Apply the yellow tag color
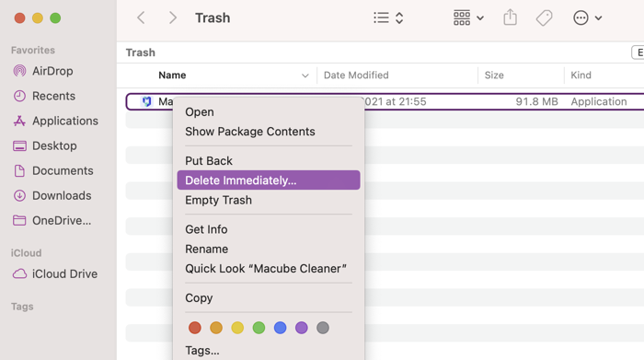The image size is (644, 360). click(237, 328)
